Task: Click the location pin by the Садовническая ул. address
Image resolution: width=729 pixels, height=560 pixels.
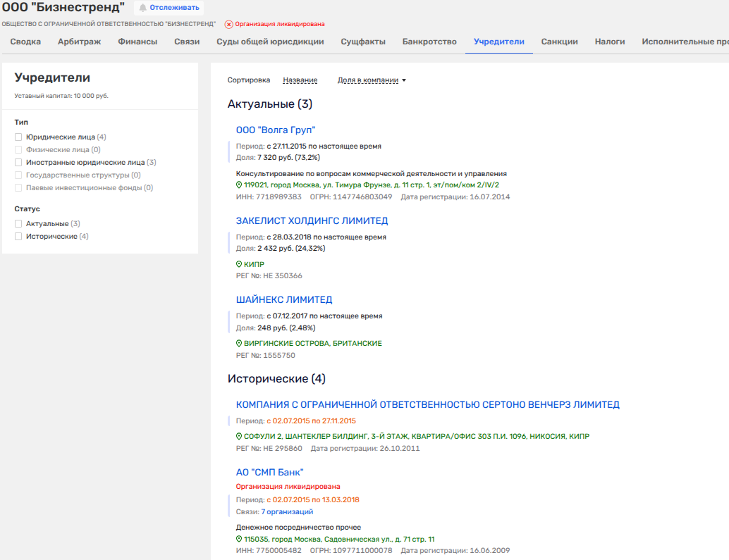Action: tap(239, 539)
